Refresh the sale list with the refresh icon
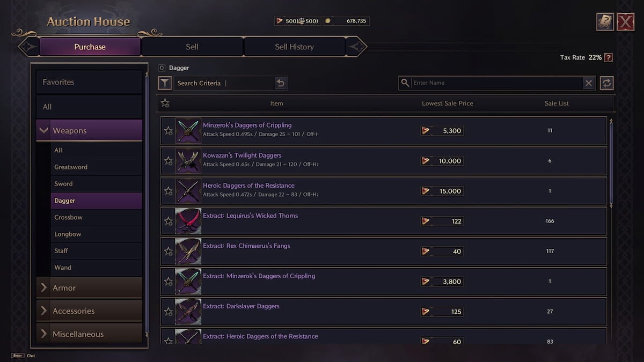 coord(607,83)
